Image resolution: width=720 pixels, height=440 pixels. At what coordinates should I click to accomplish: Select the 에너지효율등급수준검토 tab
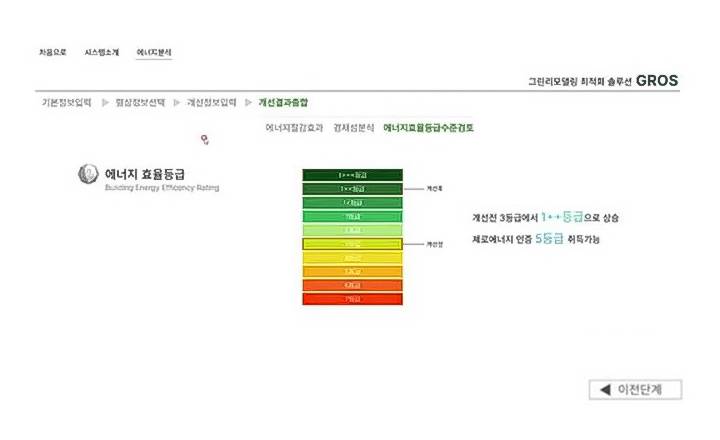point(429,128)
